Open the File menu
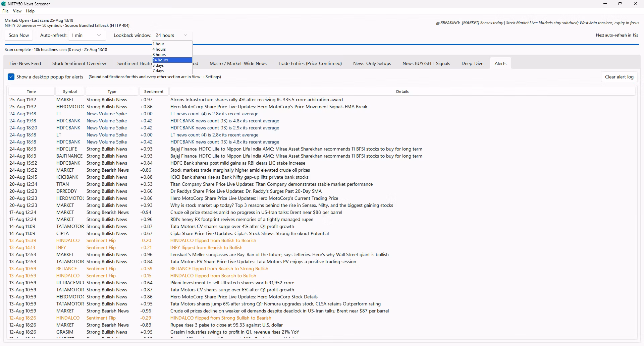 pos(5,11)
